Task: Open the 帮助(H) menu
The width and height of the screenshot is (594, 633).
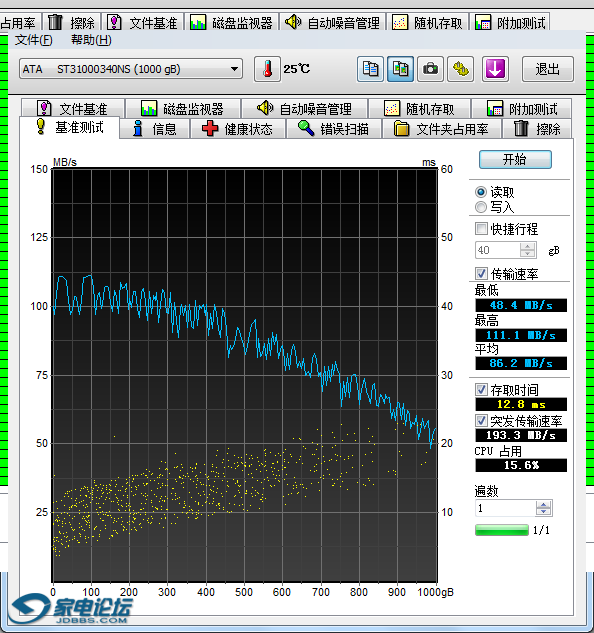Action: pos(91,40)
